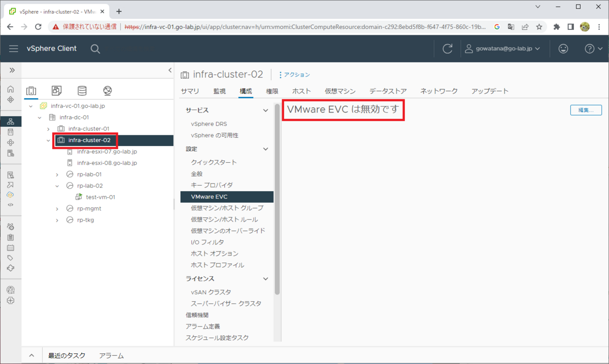Expand the infra-cluster-01 tree node
The height and width of the screenshot is (364, 609).
click(x=48, y=129)
